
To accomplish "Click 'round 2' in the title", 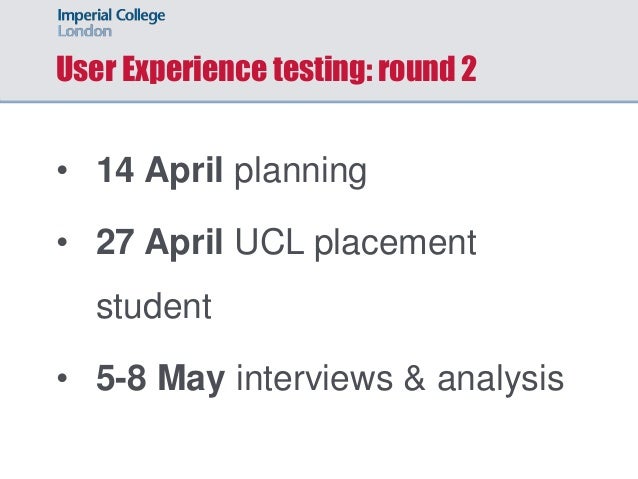I will coord(427,69).
